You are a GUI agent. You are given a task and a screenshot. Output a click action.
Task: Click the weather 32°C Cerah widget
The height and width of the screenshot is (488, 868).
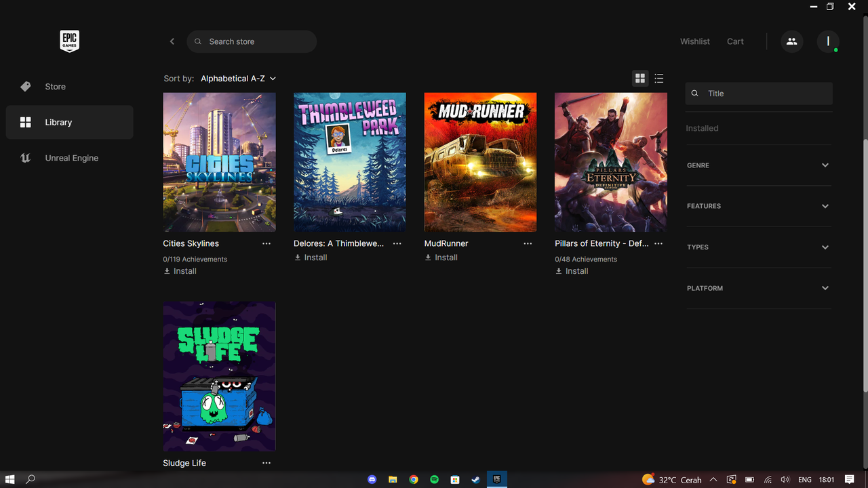tap(672, 480)
